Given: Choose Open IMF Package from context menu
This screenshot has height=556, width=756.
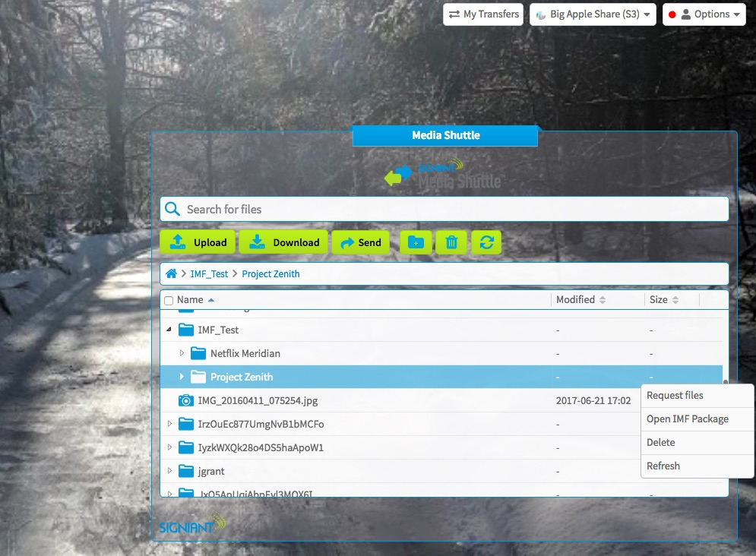Looking at the screenshot, I should 687,419.
